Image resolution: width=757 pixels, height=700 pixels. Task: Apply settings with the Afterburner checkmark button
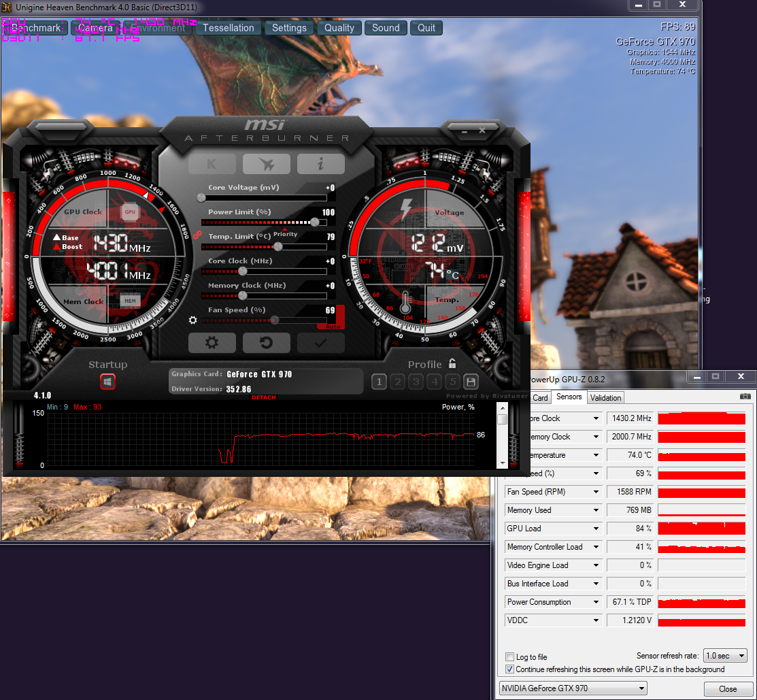pos(321,343)
